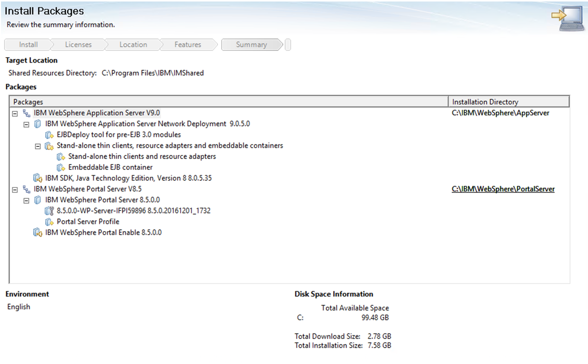The image size is (588, 364).
Task: Click the EJBDeploy tool feature icon
Action: coord(49,135)
